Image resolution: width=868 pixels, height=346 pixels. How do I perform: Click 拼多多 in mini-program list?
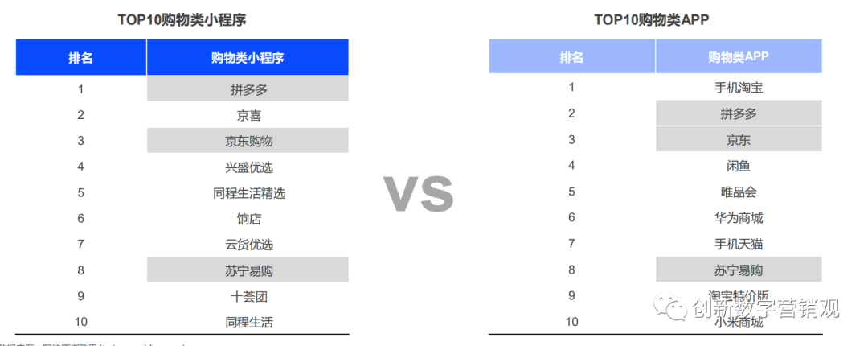tap(248, 89)
